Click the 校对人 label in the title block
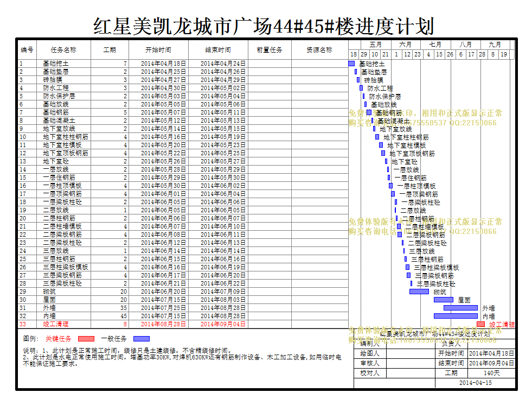Screen dimensions: 532x405 pos(370,373)
